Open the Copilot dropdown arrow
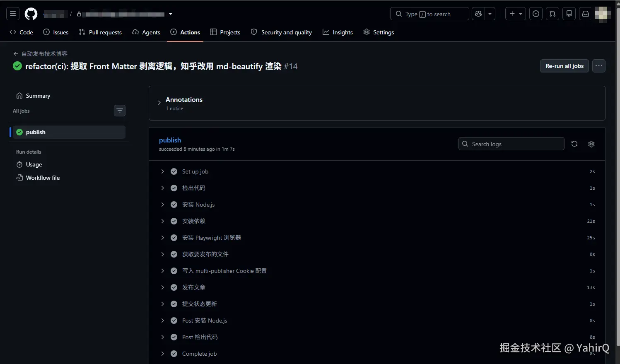 click(x=490, y=14)
